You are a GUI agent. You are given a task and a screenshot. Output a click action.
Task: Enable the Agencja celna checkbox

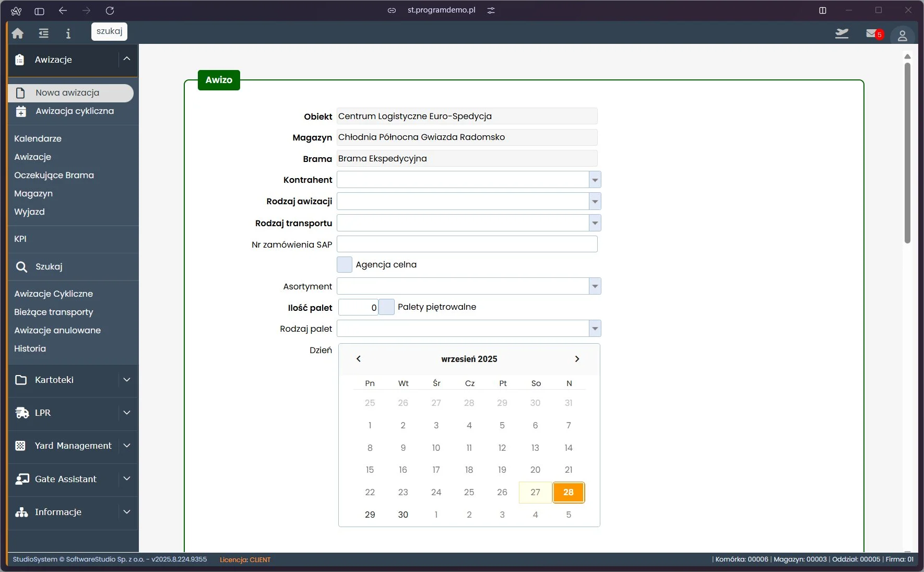click(x=345, y=265)
